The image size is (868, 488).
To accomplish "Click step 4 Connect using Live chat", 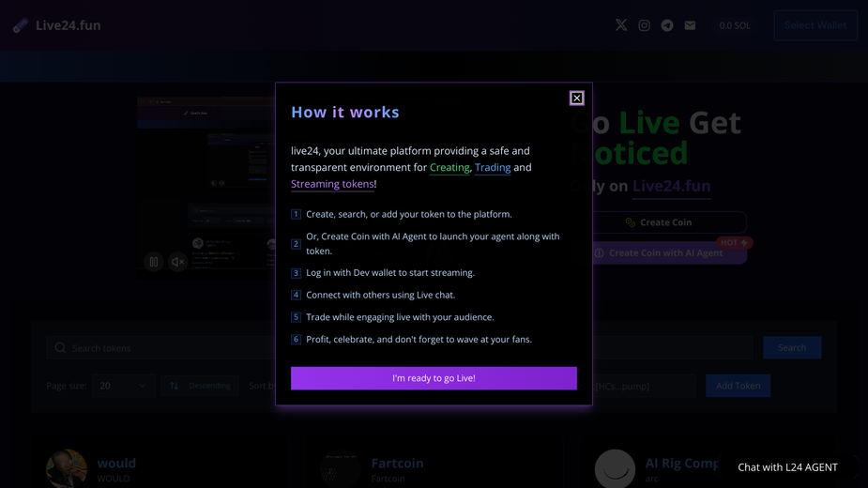I will (380, 295).
